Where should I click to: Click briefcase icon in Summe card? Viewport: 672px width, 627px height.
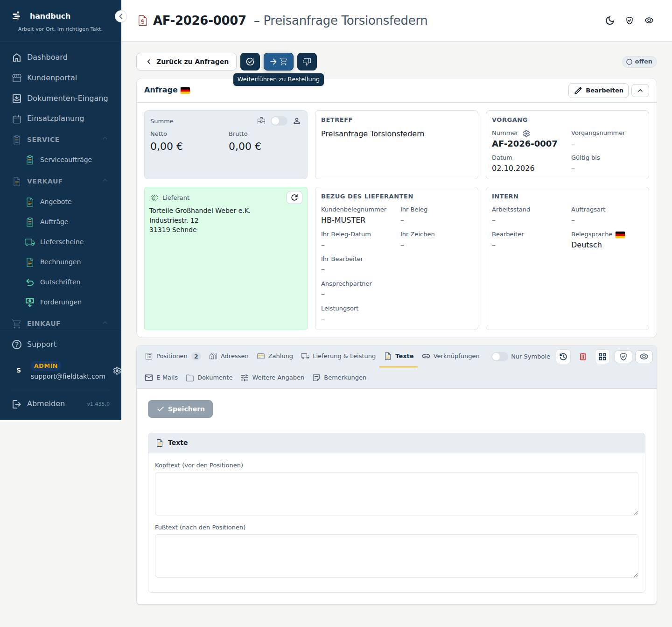point(261,121)
